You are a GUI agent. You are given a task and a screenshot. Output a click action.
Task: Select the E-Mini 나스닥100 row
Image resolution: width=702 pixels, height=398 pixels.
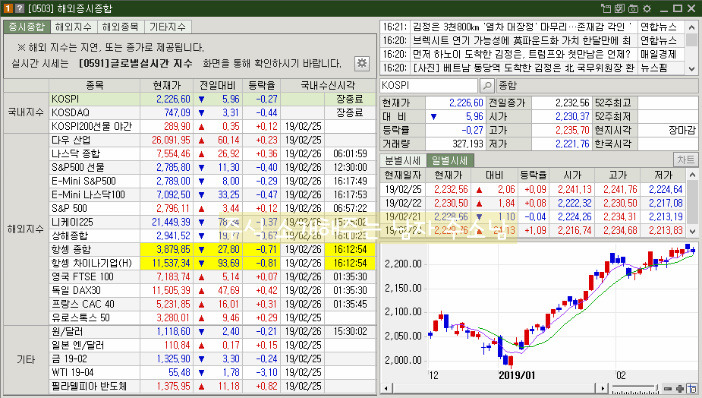(212, 195)
